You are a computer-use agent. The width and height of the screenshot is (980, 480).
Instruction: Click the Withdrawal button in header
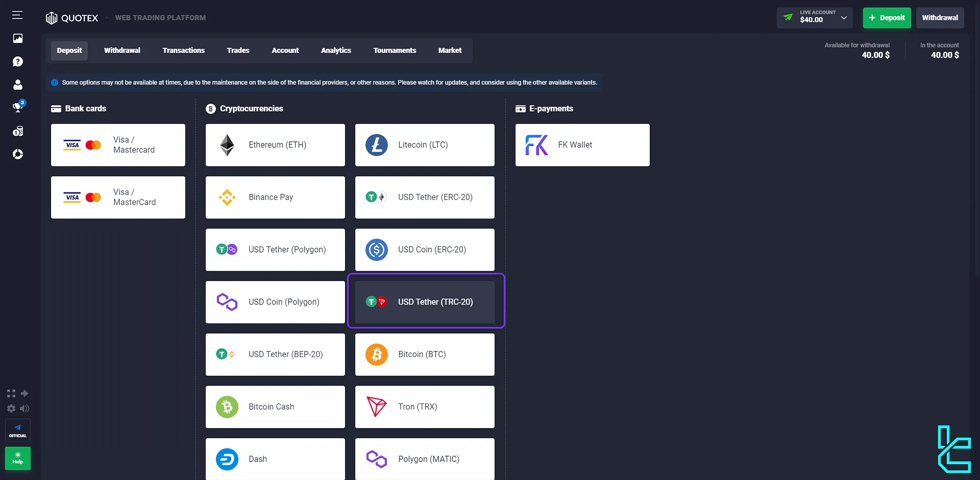(940, 18)
